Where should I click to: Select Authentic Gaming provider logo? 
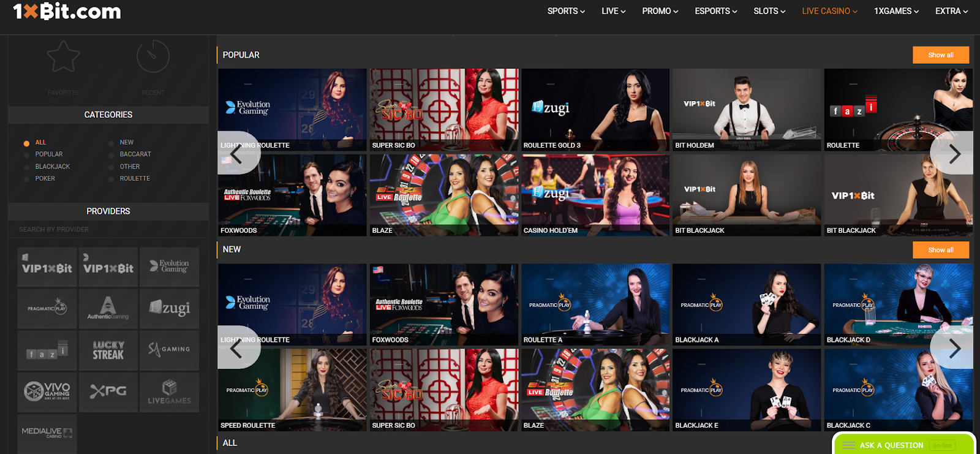(x=108, y=308)
